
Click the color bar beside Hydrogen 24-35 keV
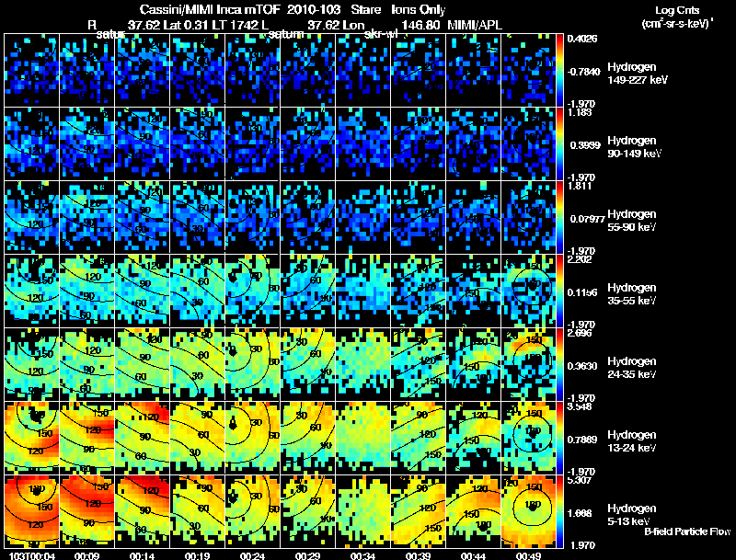point(559,365)
